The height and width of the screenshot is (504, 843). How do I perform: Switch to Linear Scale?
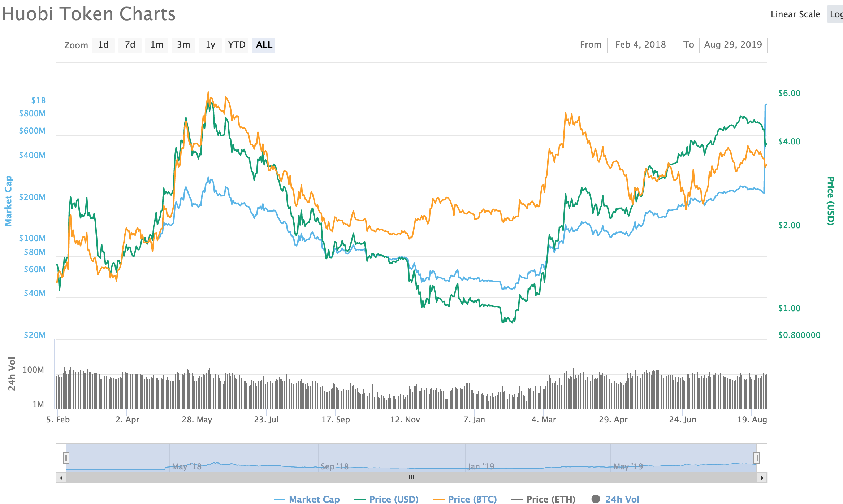coord(795,14)
